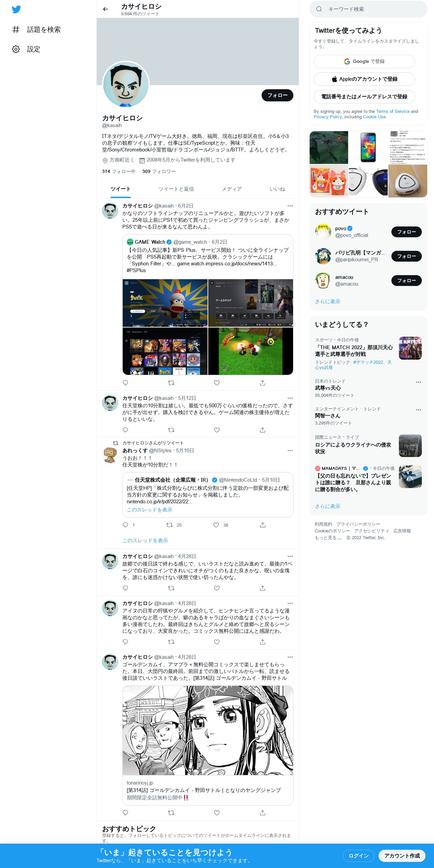Switch to メディア tab
The image size is (434, 868).
(x=232, y=189)
